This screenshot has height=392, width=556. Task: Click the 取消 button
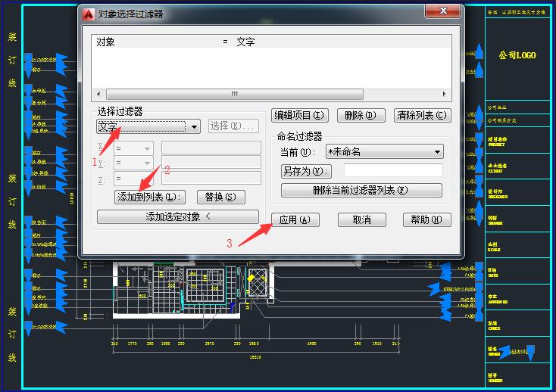pyautogui.click(x=361, y=219)
